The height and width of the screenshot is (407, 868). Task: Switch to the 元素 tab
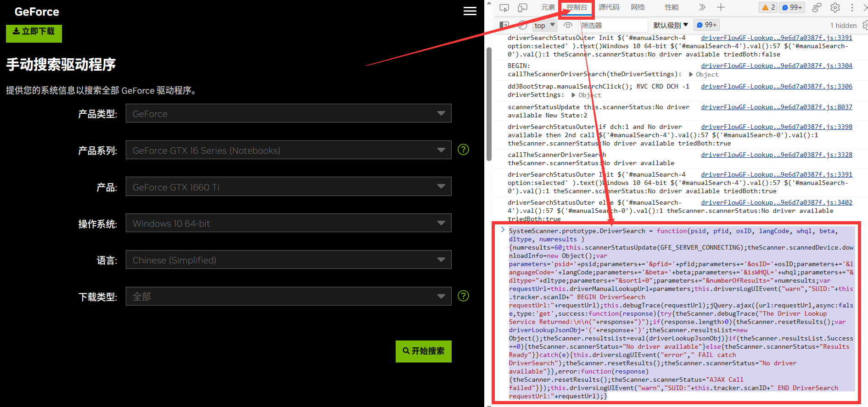(548, 7)
